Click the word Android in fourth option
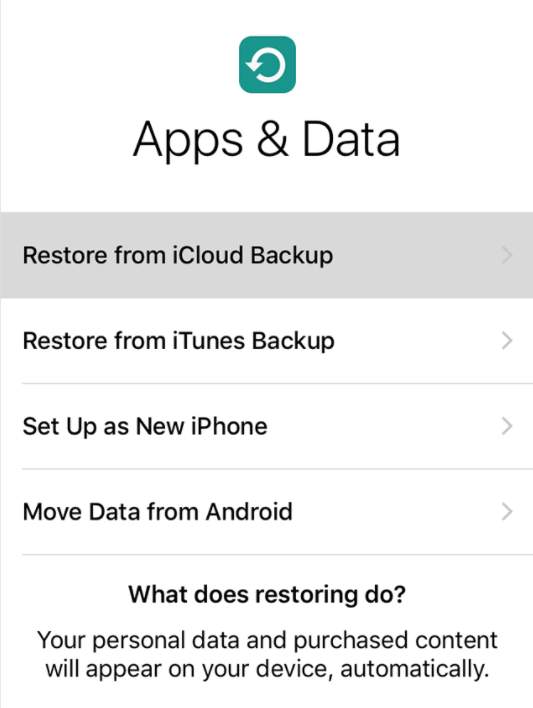533x708 pixels. click(x=249, y=512)
